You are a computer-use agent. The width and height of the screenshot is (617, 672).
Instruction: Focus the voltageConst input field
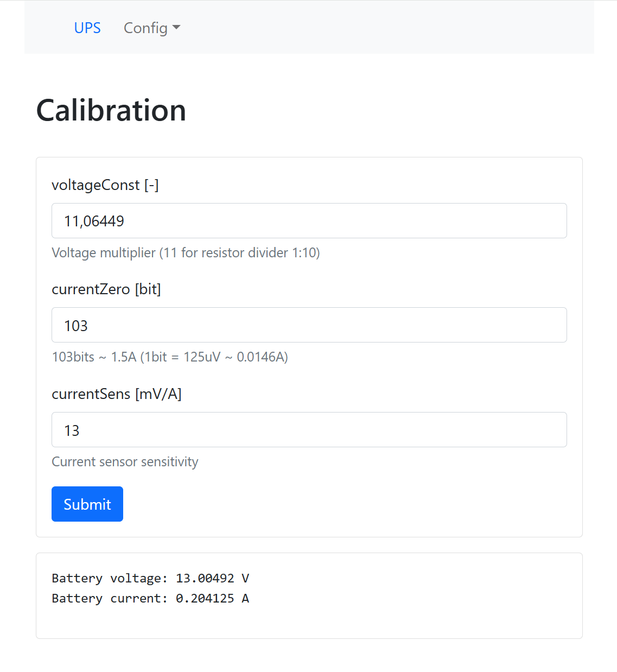coord(309,221)
